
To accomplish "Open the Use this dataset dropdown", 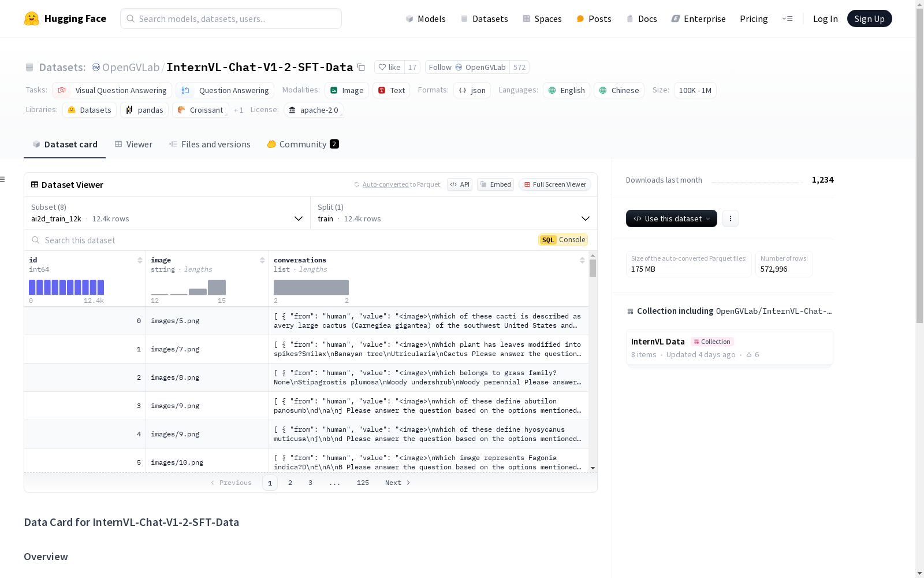I will (x=672, y=218).
